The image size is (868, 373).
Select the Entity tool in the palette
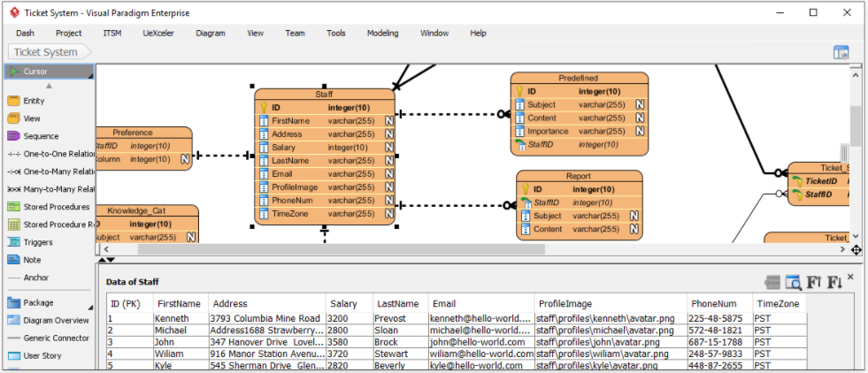[x=34, y=101]
